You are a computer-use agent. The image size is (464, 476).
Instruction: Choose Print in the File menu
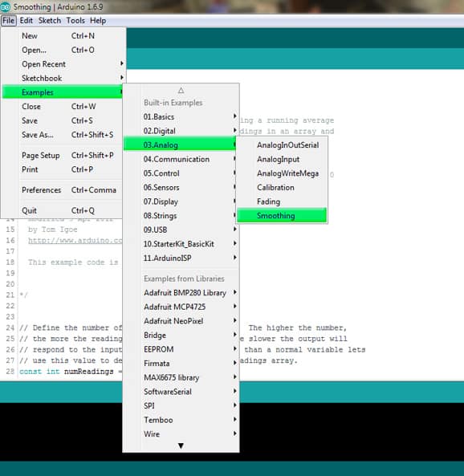[63, 169]
